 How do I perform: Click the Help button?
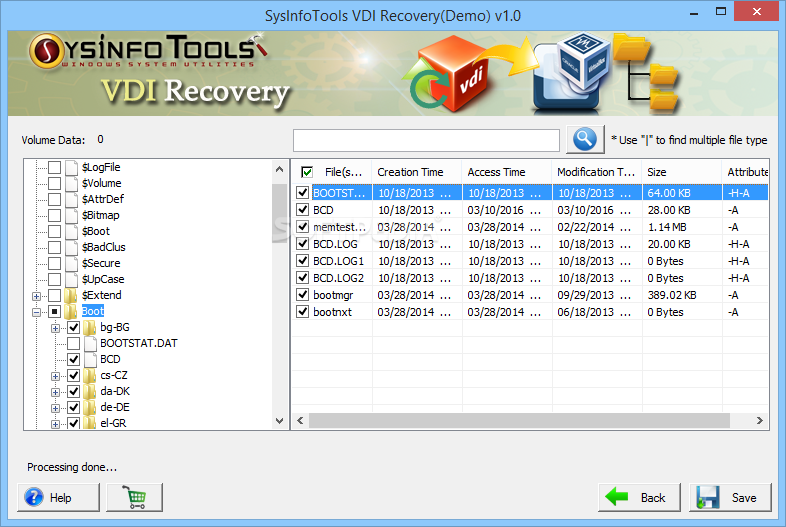(x=58, y=497)
